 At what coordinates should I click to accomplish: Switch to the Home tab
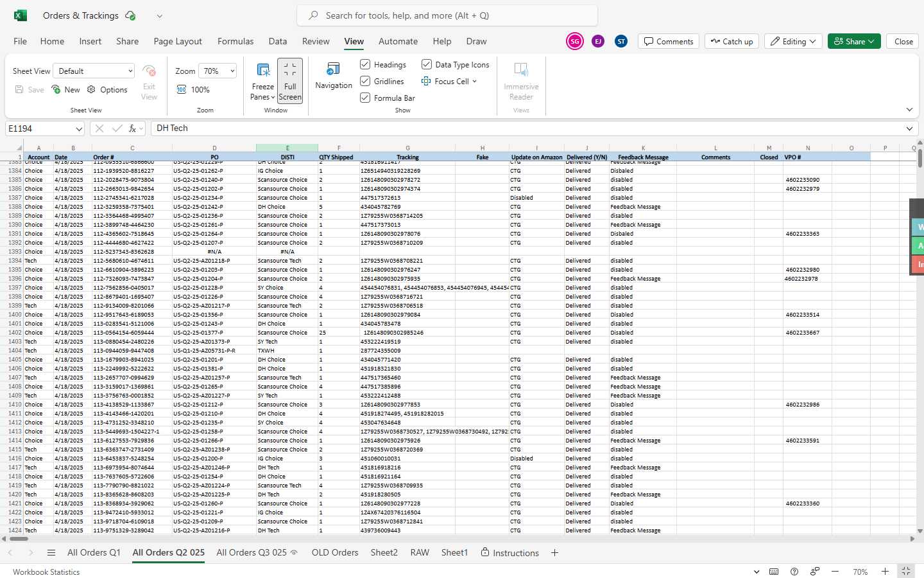click(x=52, y=41)
